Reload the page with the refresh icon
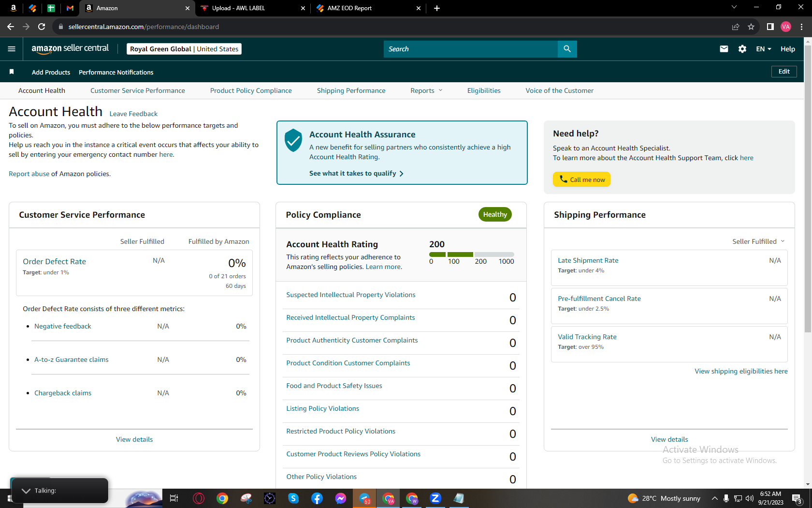This screenshot has height=508, width=812. tap(42, 27)
